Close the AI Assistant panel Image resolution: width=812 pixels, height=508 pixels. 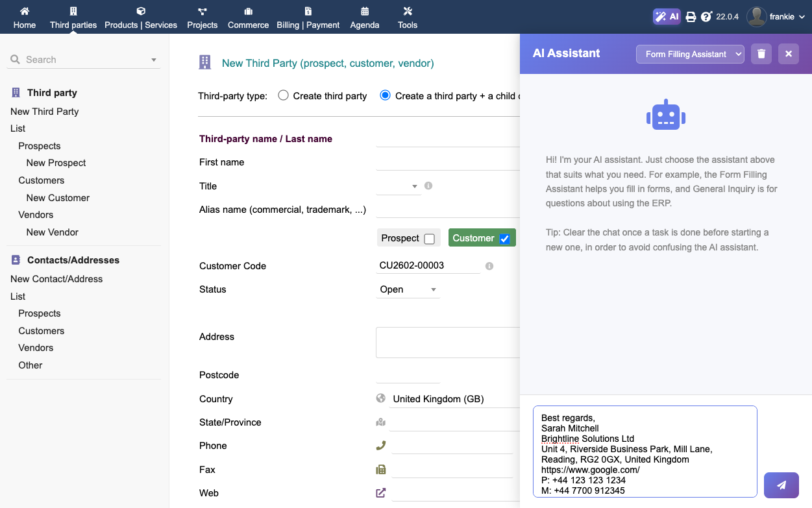pyautogui.click(x=789, y=54)
